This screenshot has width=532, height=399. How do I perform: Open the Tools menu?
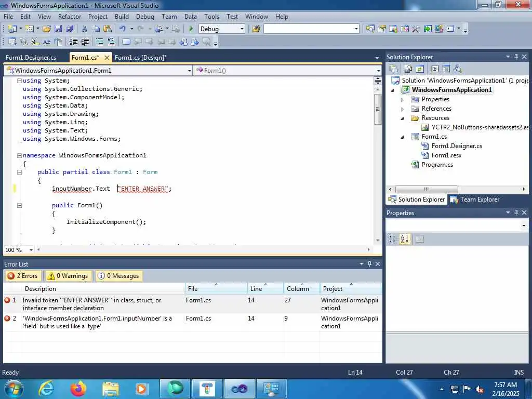click(211, 16)
